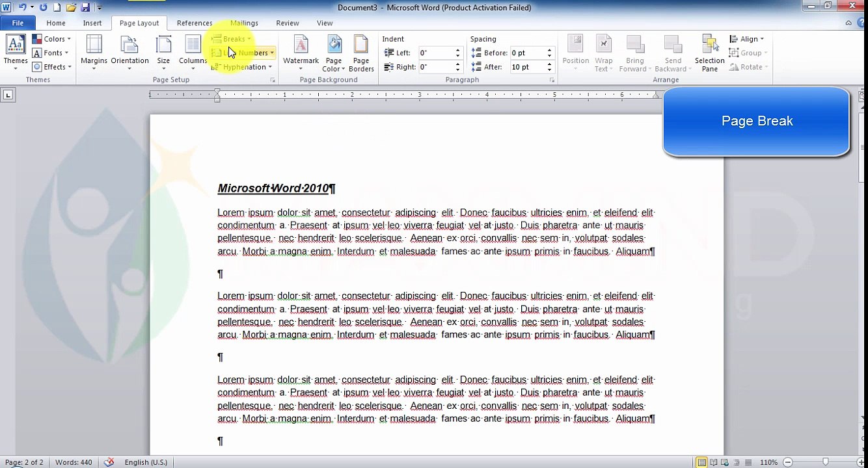Click the proofing errors icon in status bar
Viewport: 868px width, 468px height.
(x=109, y=462)
